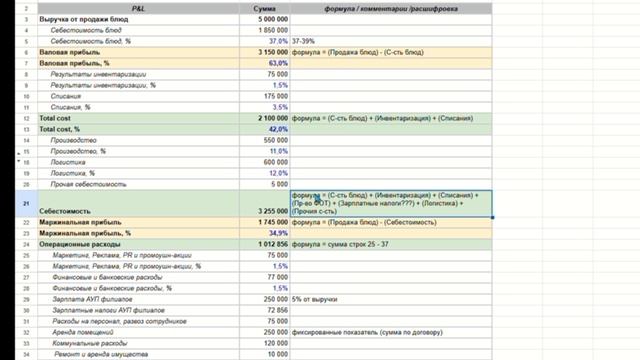
Task: Select the 3,5% write-offs percentage cell
Action: pos(264,107)
